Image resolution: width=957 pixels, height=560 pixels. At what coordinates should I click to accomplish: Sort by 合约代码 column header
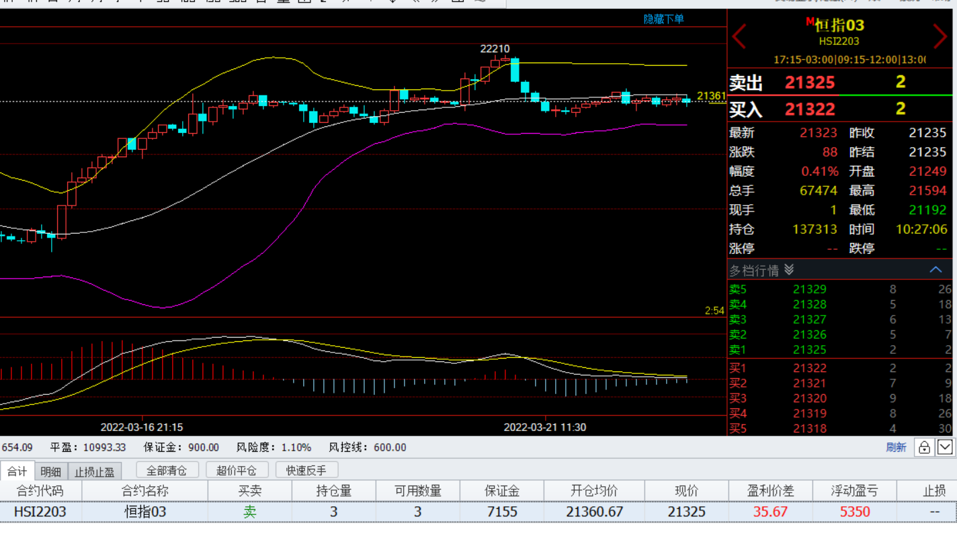[41, 491]
